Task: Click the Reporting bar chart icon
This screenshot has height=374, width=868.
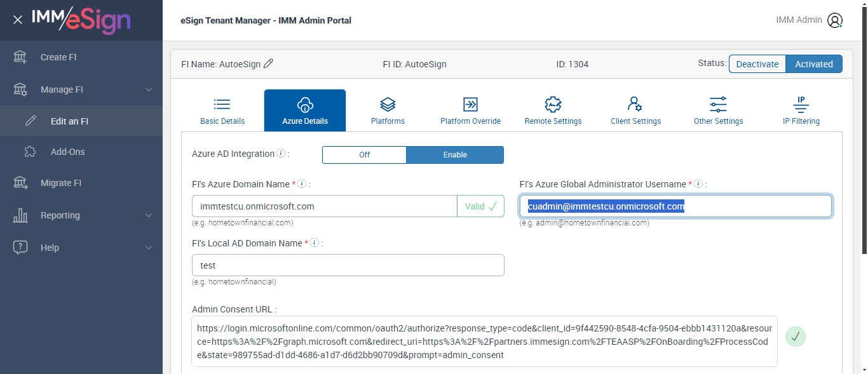Action: click(x=20, y=215)
